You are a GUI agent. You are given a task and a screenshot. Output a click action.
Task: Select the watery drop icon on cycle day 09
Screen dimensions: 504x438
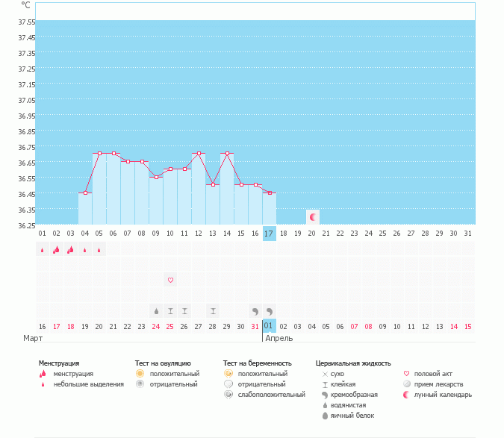156,311
